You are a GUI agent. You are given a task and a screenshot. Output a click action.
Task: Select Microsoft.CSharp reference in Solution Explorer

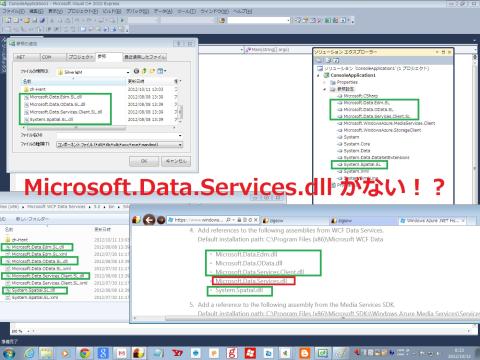tap(358, 96)
